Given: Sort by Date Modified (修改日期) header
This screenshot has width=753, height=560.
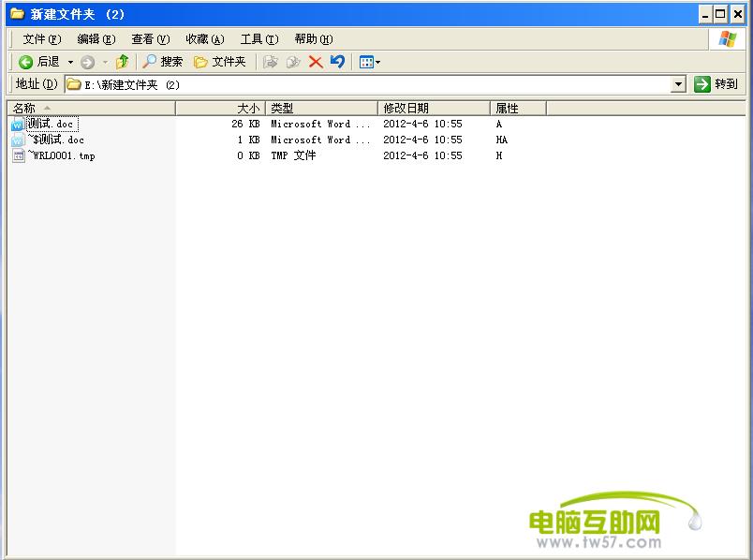Looking at the screenshot, I should click(433, 109).
